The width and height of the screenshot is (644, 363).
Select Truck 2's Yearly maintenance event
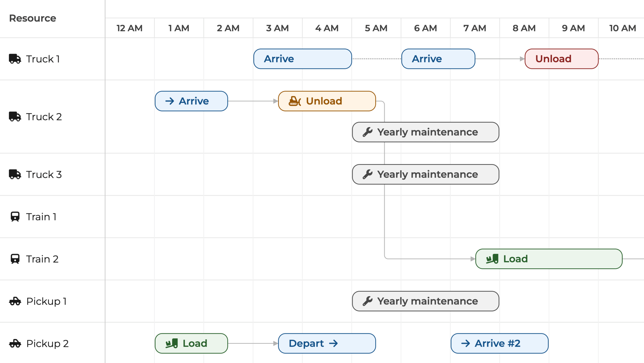tap(425, 132)
